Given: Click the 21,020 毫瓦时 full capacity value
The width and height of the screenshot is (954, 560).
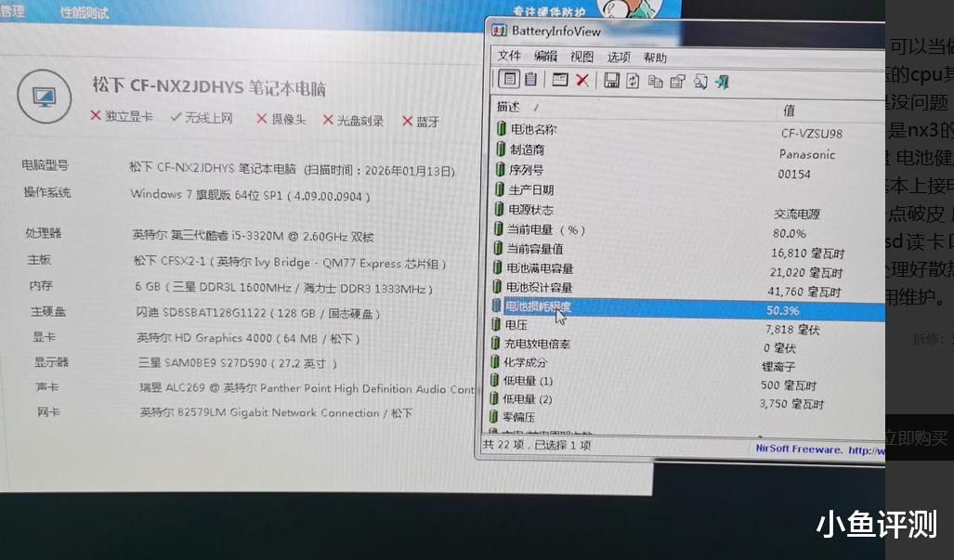Looking at the screenshot, I should point(806,272).
